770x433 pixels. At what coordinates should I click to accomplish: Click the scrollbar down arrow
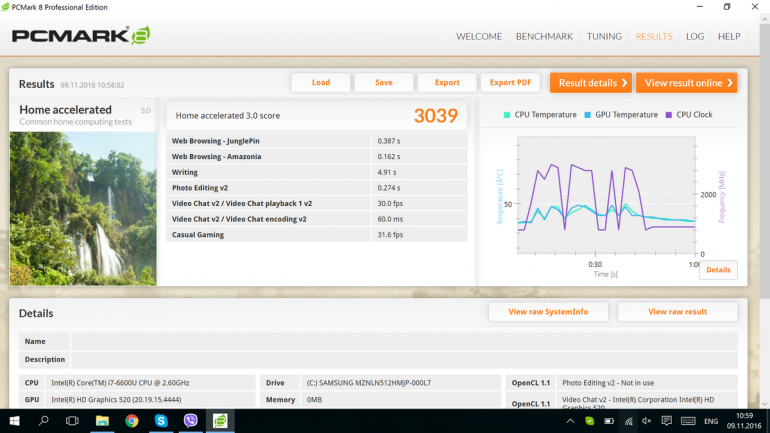765,404
